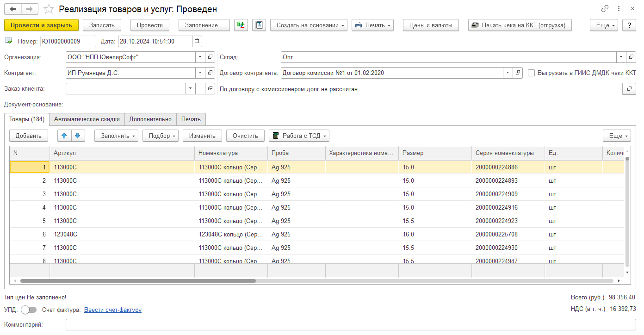Viewport: 644px width, 335px height.
Task: Switch to Дополнительно tab
Action: pyautogui.click(x=150, y=119)
